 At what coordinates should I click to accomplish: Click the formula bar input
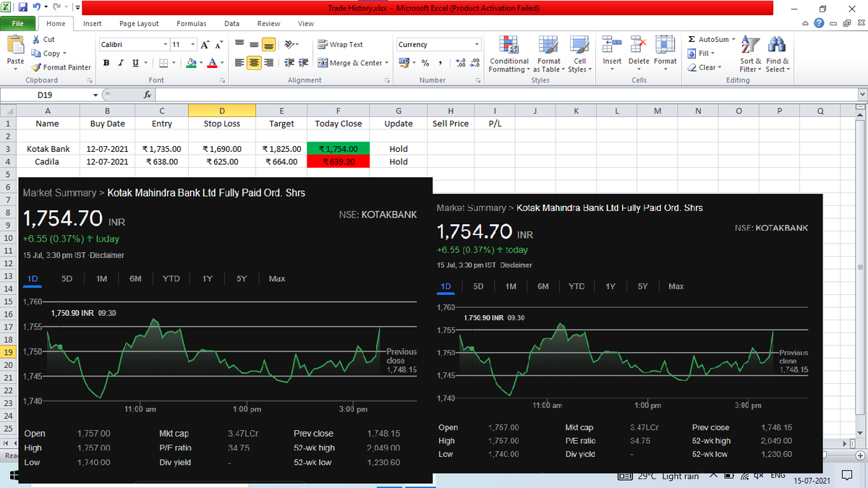point(505,95)
